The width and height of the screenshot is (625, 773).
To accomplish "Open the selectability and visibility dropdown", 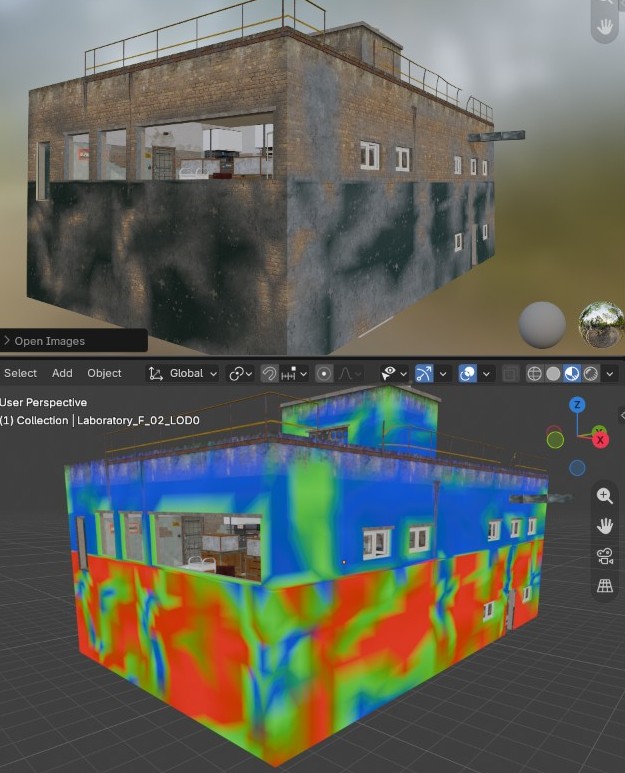I will tap(394, 374).
